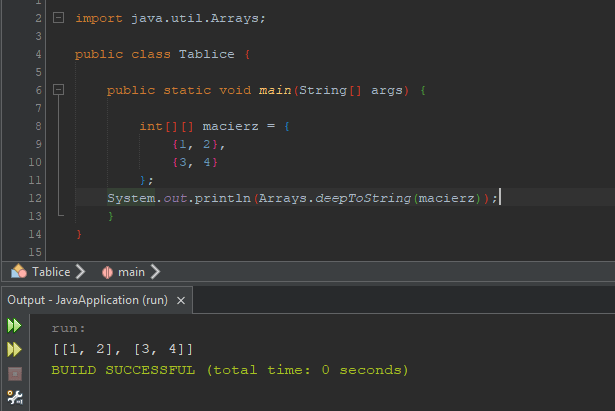Click the Tablice breadcrumb label
Screen dimensions: 615x411
pos(51,271)
